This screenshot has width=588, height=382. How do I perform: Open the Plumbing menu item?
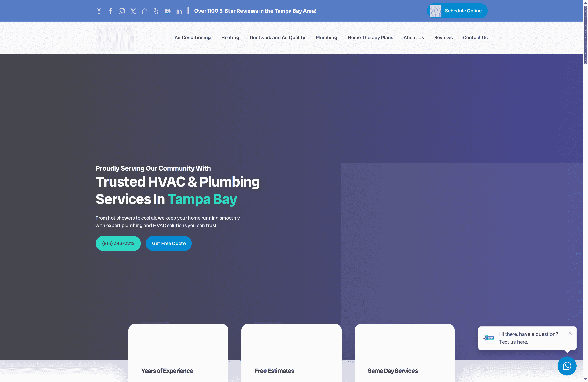326,38
